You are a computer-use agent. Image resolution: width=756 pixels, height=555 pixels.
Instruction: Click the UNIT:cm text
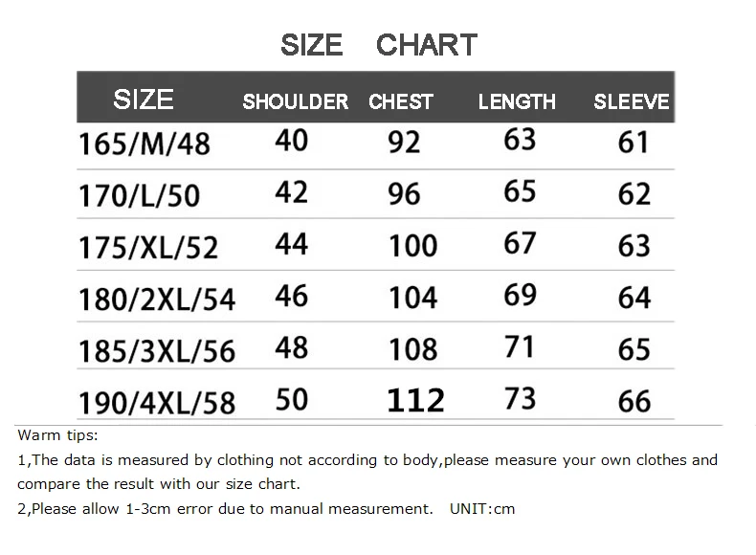pos(482,508)
